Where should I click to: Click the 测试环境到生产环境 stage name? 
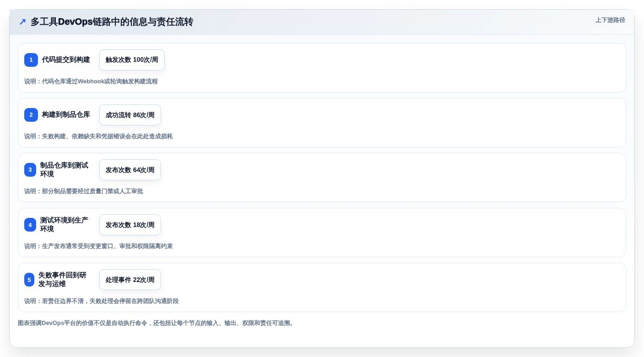(64, 225)
